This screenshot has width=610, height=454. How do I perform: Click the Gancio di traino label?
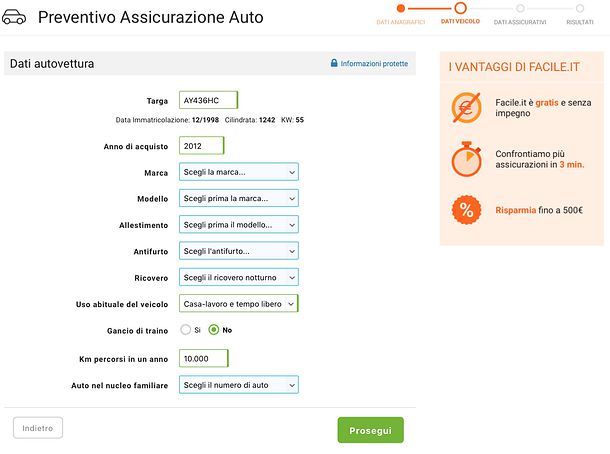coord(137,331)
